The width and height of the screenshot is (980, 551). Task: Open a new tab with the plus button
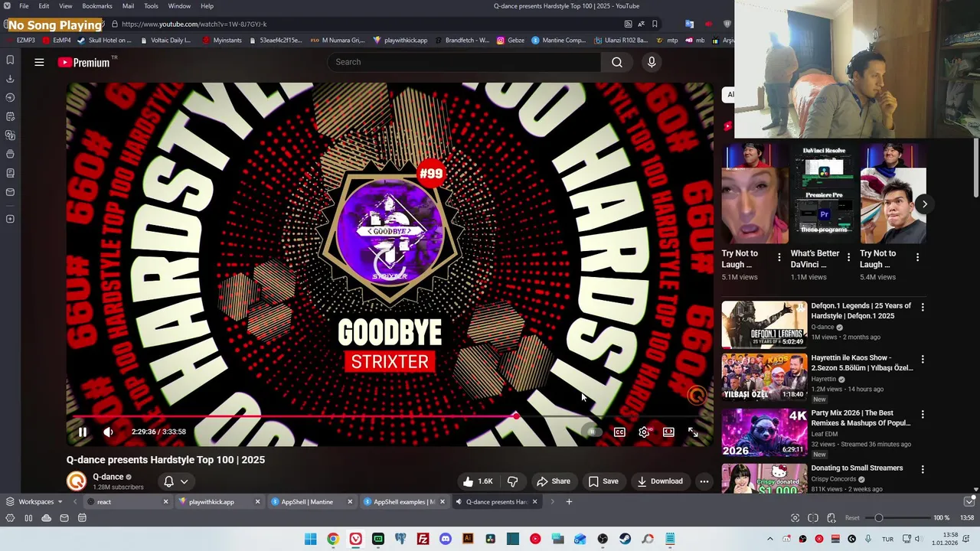pyautogui.click(x=569, y=502)
